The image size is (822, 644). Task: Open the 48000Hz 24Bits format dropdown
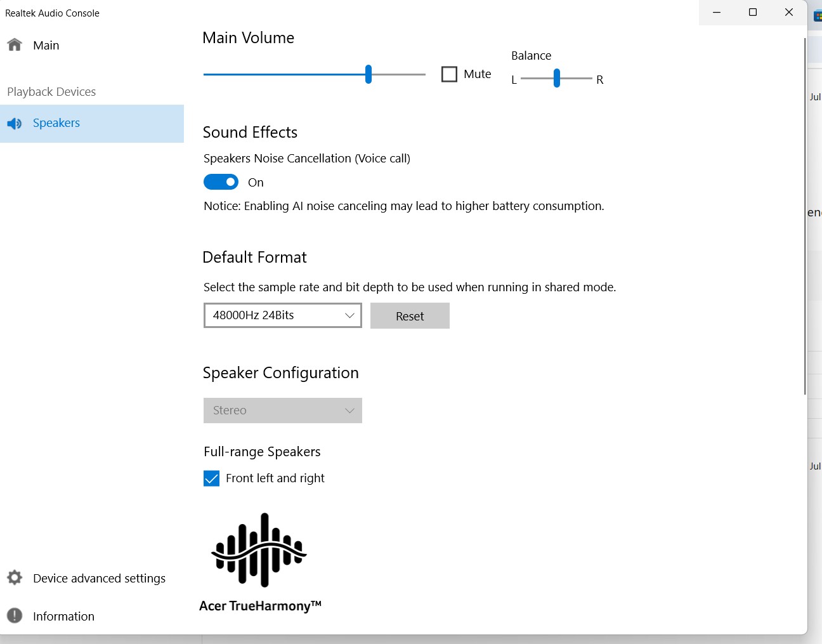[282, 315]
